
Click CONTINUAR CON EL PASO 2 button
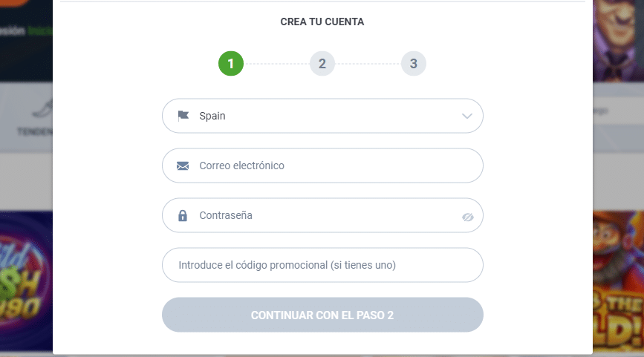tap(322, 315)
